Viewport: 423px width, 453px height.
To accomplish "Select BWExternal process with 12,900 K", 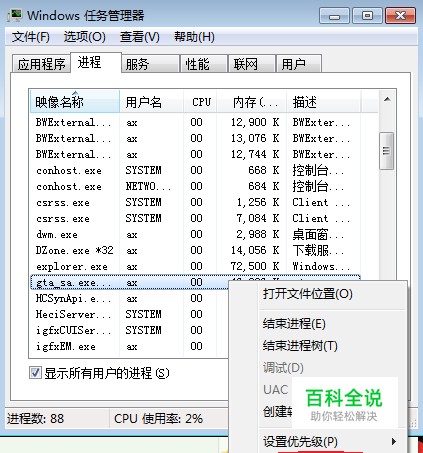I will 195,122.
